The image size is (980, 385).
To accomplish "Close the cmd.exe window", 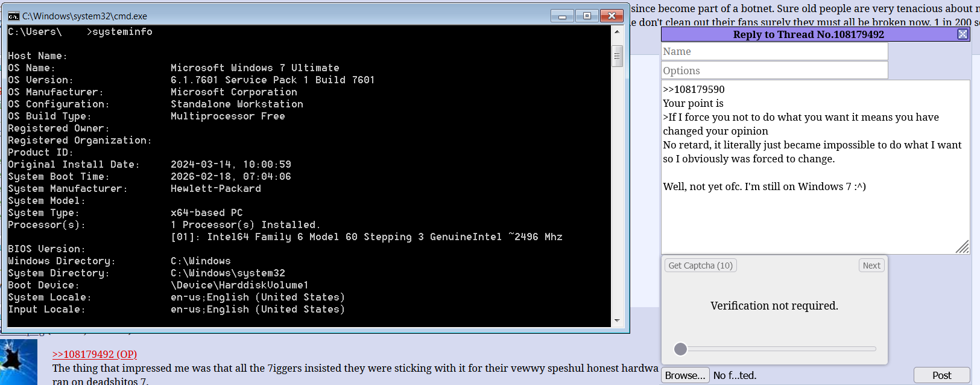I will pos(612,16).
